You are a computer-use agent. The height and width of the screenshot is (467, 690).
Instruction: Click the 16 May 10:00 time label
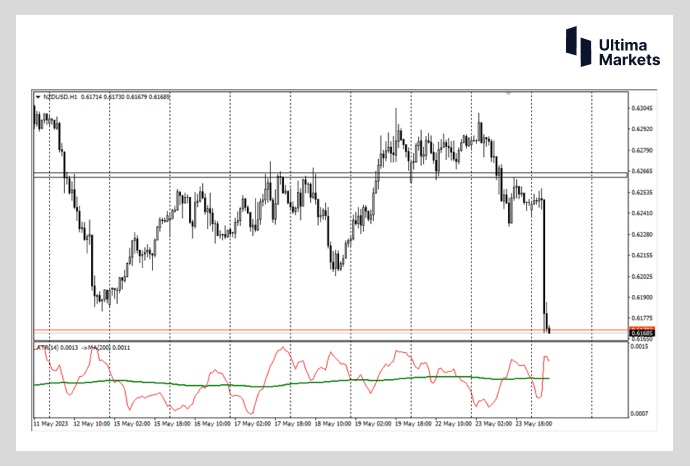point(212,423)
